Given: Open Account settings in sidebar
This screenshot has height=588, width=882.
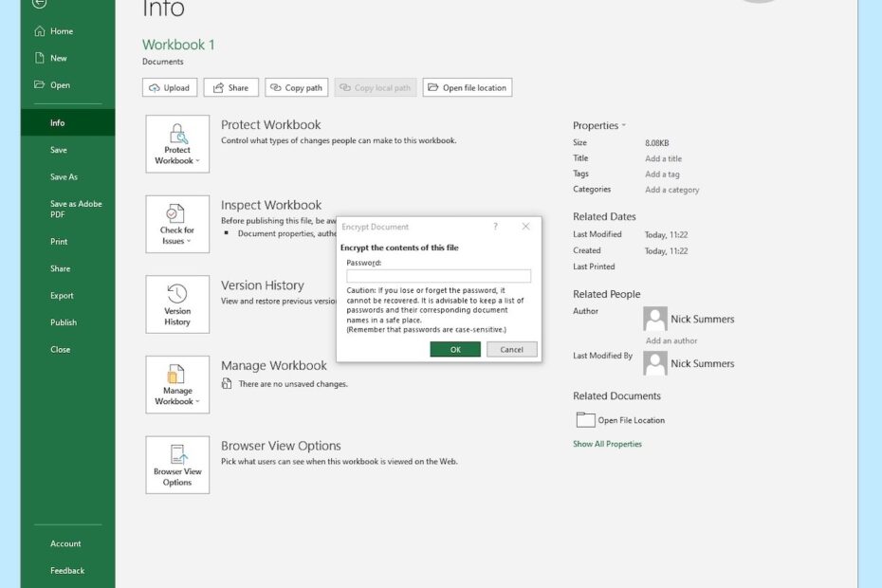Looking at the screenshot, I should pos(67,543).
